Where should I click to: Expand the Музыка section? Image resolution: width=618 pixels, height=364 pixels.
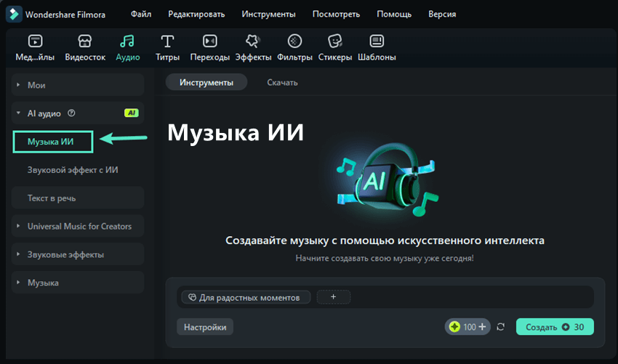(x=78, y=283)
